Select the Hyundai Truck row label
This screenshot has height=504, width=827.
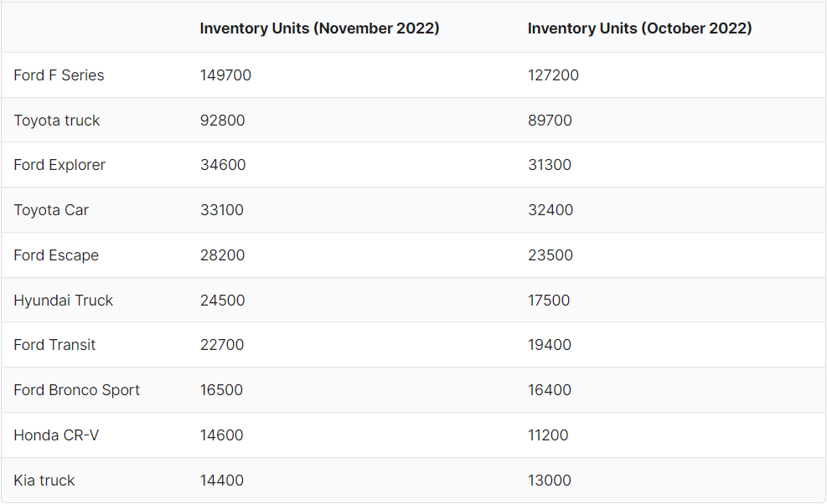pyautogui.click(x=64, y=301)
